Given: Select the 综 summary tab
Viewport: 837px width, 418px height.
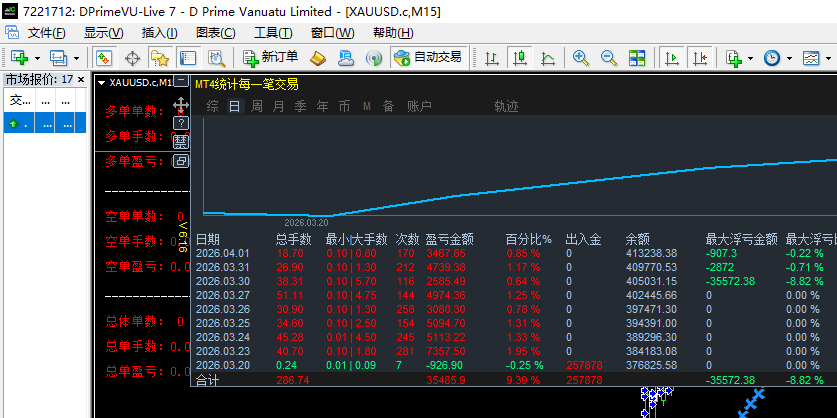Looking at the screenshot, I should pyautogui.click(x=212, y=106).
